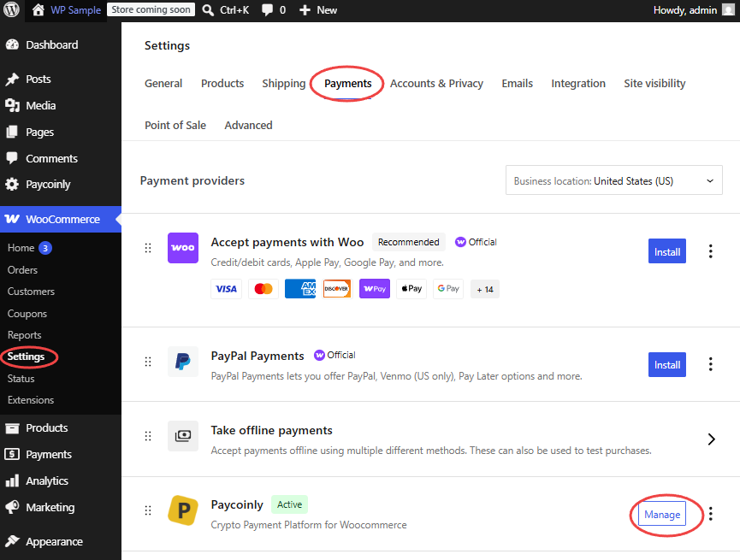Click the purple Woo provider logo
Image resolution: width=740 pixels, height=560 pixels.
183,248
